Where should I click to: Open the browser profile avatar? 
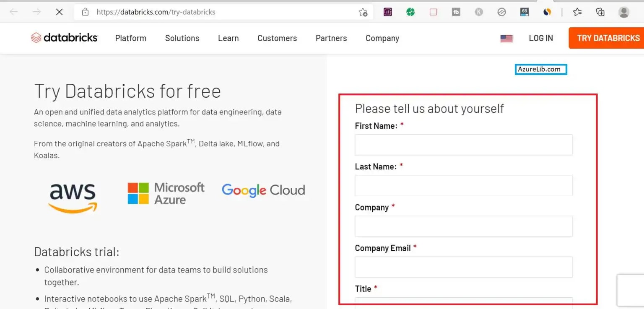click(x=624, y=12)
